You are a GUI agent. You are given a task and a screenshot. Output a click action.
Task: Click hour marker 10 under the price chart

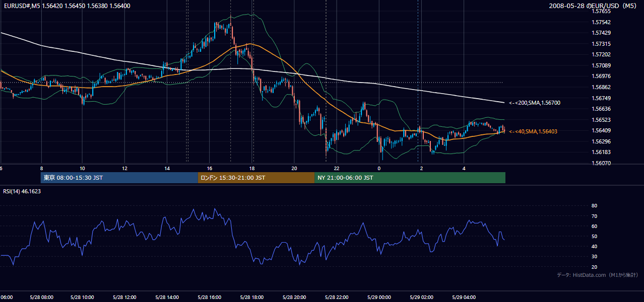pyautogui.click(x=83, y=168)
